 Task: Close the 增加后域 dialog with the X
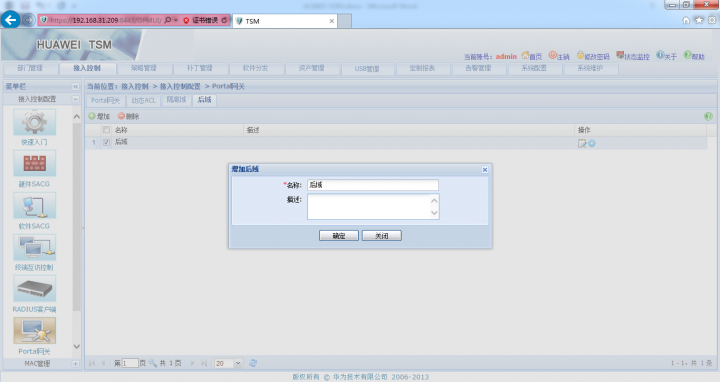click(x=485, y=170)
